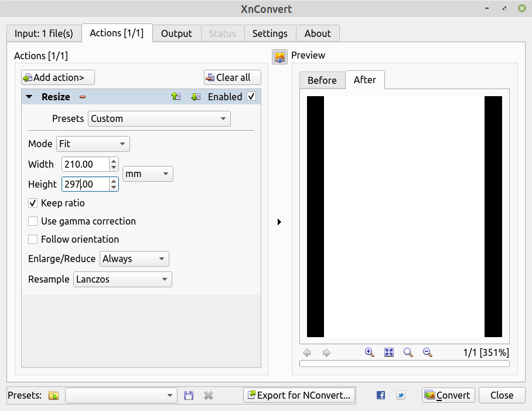The height and width of the screenshot is (411, 532).
Task: Switch to the Input: 1 file(s) tab
Action: pyautogui.click(x=44, y=33)
